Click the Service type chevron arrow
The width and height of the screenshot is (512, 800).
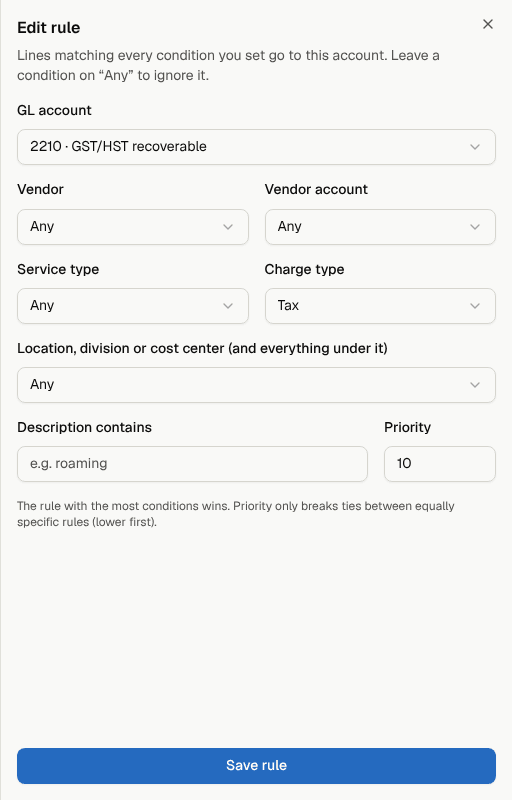tap(228, 306)
